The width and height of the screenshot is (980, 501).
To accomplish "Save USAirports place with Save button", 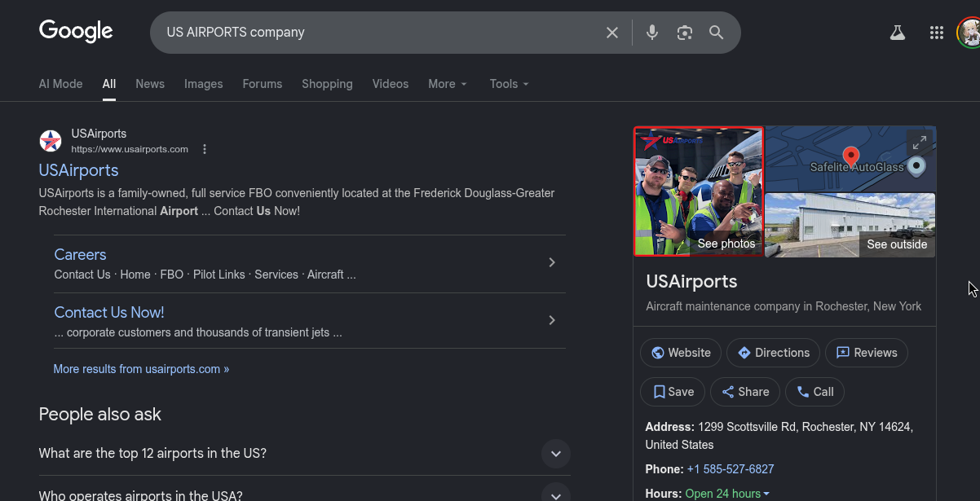I will 673,392.
